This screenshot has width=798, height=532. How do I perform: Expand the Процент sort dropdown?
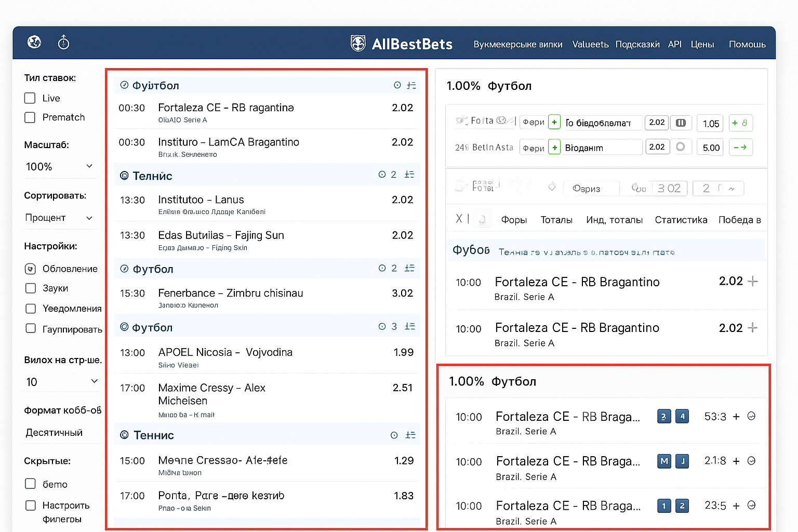[59, 218]
